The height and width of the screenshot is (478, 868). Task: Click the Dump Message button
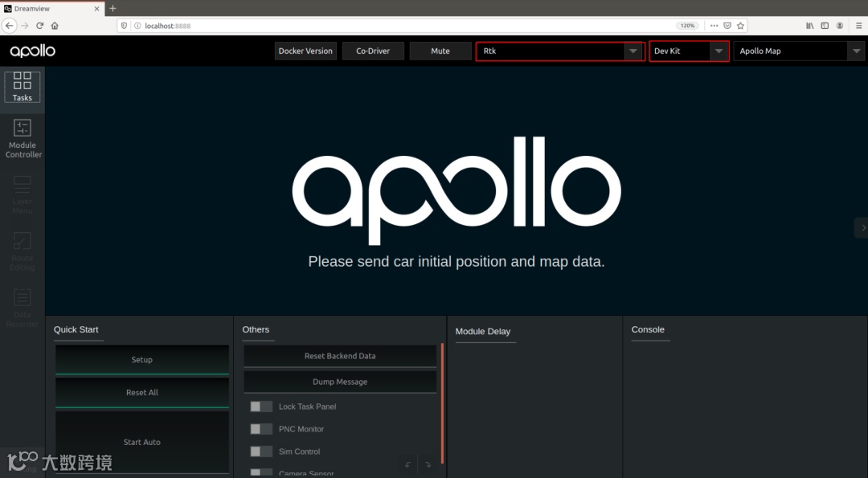point(340,382)
